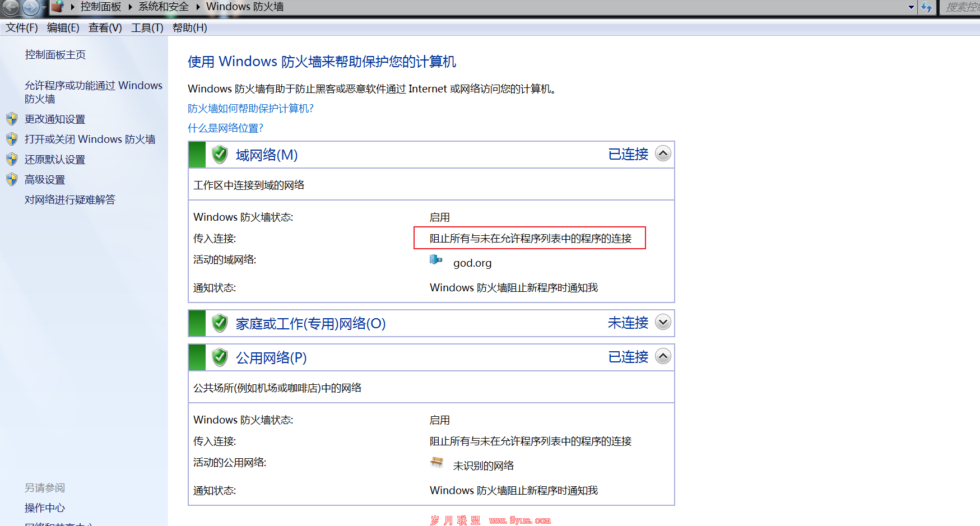Collapse the 域网络(M) section chevron

click(x=663, y=153)
